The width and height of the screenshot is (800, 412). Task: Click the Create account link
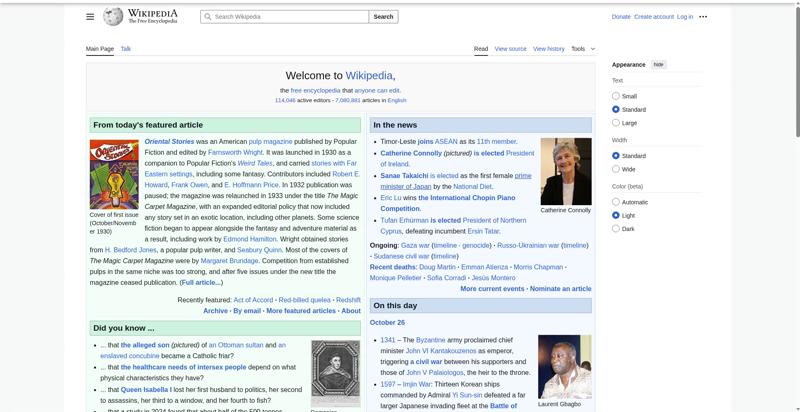point(654,17)
